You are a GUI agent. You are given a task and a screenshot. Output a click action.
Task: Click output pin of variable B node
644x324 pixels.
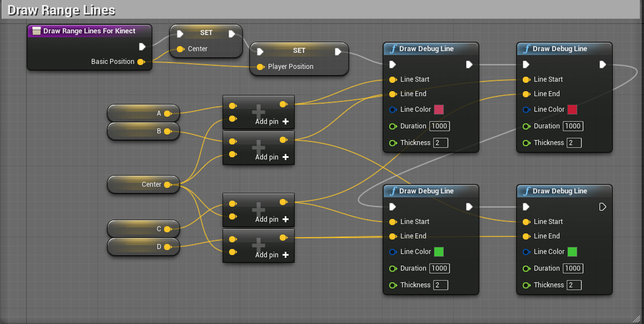(x=167, y=131)
